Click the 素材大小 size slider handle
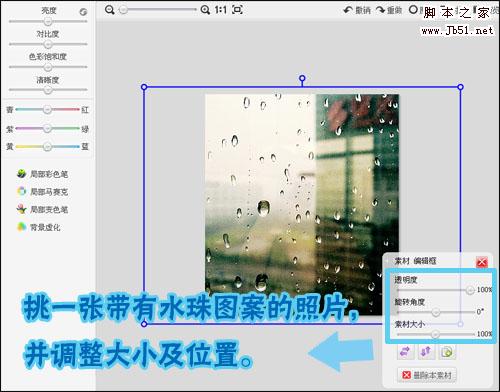 point(435,334)
